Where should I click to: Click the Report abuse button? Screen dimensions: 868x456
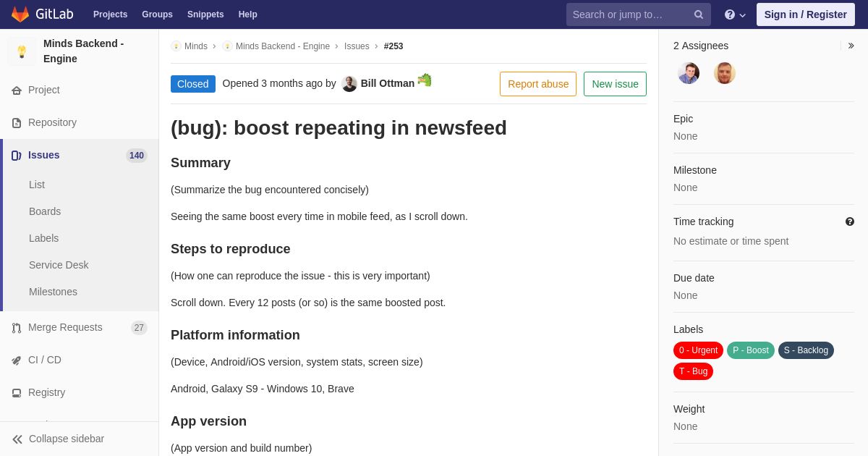coord(538,84)
